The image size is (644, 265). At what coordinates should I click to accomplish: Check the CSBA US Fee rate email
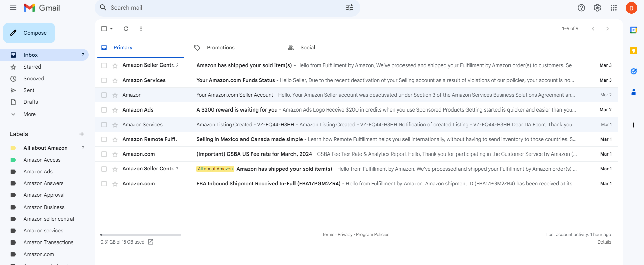pyautogui.click(x=104, y=154)
